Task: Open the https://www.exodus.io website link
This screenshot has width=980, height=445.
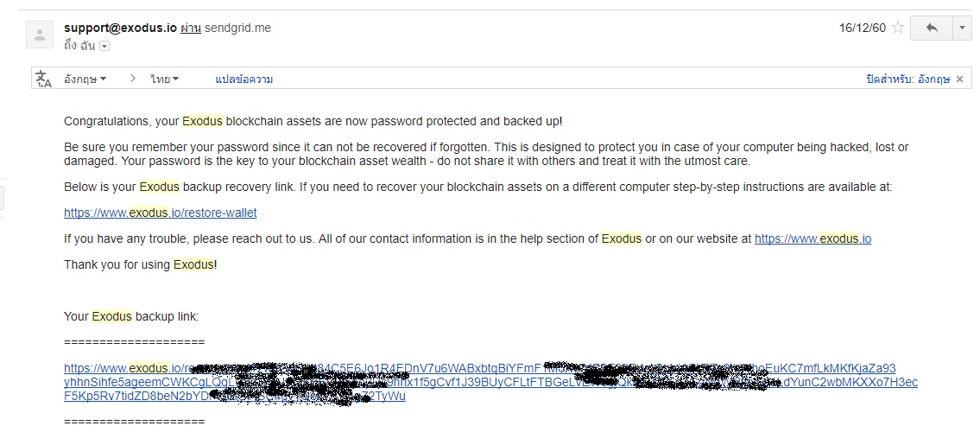Action: [x=812, y=238]
